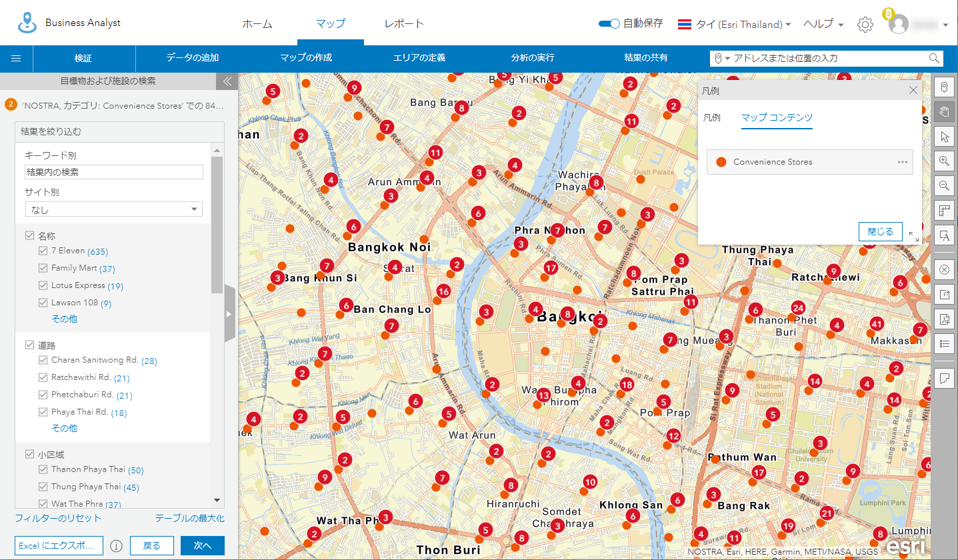Open the ヘルプ dropdown menu
The height and width of the screenshot is (560, 958).
(x=823, y=25)
